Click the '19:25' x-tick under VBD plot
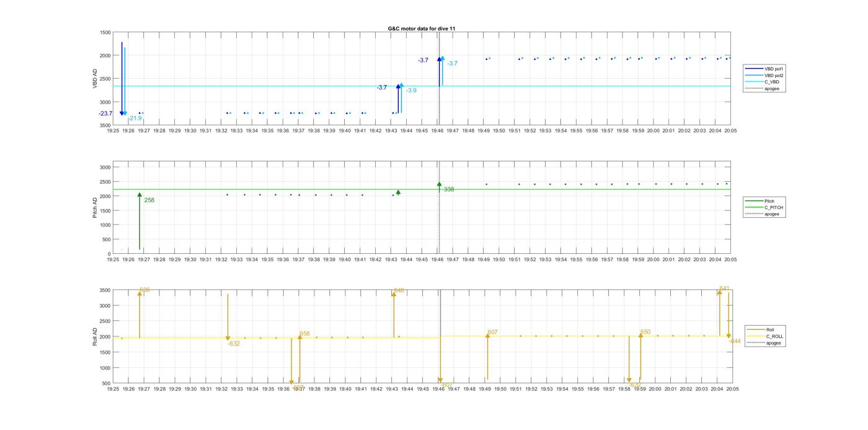This screenshot has height=430, width=868. [x=113, y=131]
